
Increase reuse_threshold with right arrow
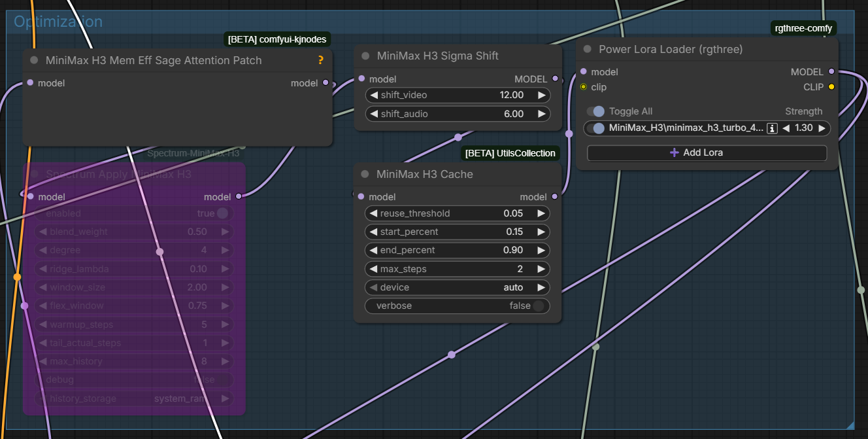[x=541, y=213]
